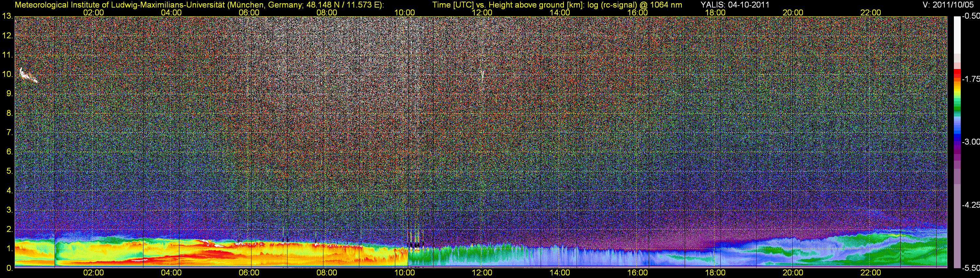
Task: Select the 'YALIS: 04-10-2011' label
Action: click(x=735, y=5)
